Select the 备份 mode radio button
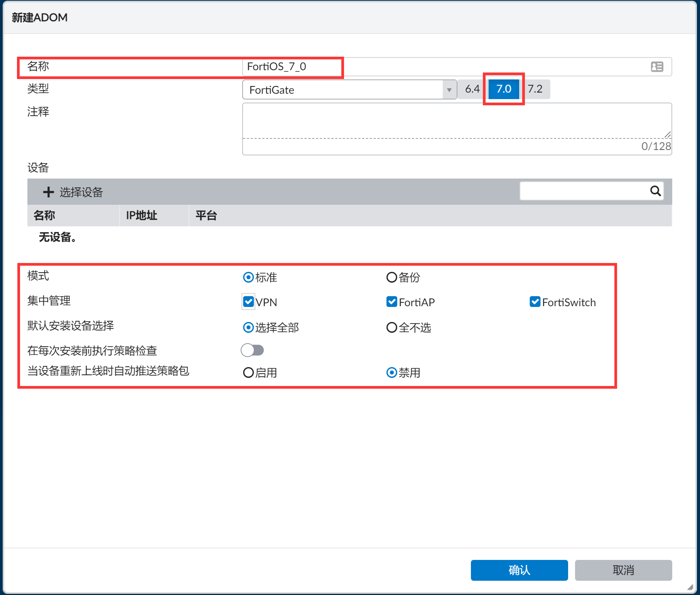The width and height of the screenshot is (700, 595). point(392,277)
